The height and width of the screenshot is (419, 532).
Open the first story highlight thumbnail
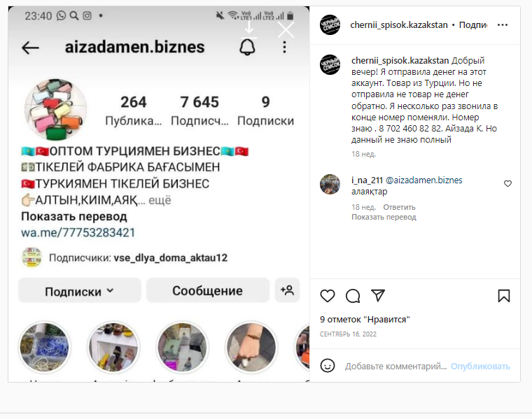point(44,347)
